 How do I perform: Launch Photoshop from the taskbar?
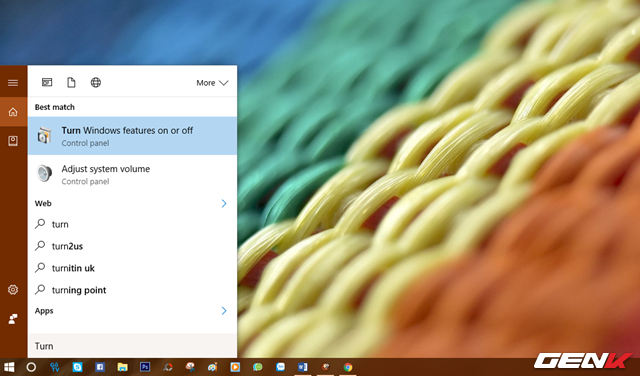(145, 367)
